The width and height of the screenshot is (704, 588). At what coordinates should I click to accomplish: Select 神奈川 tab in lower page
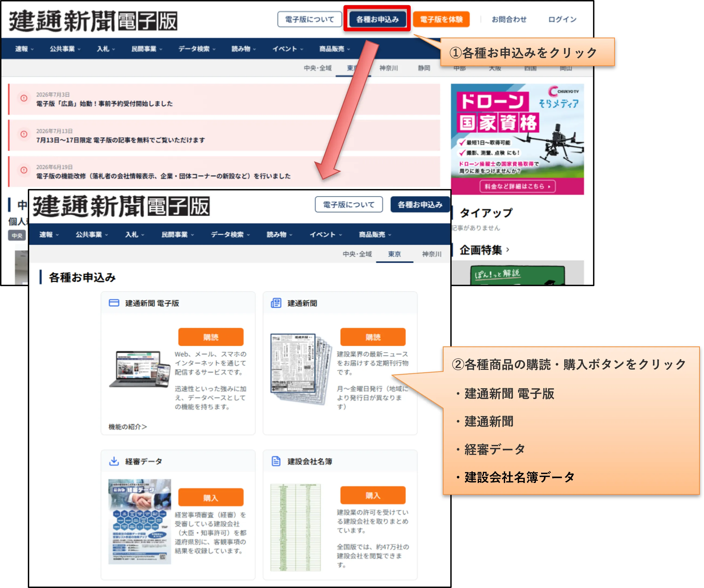pos(432,254)
